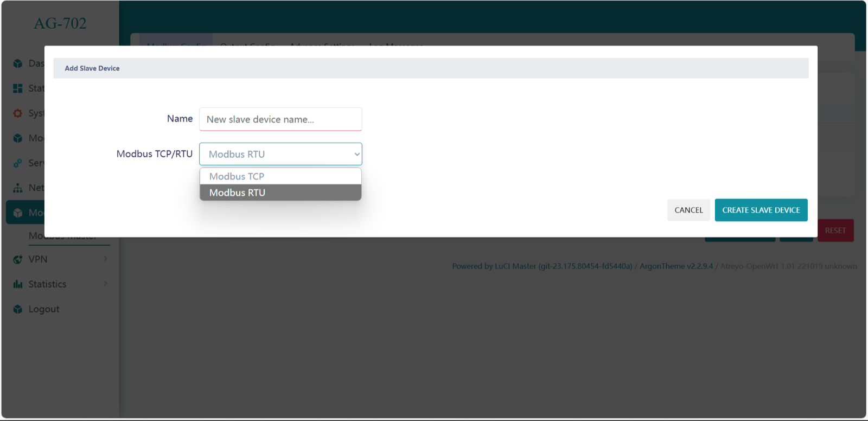Click the VPN globe icon
This screenshot has height=421, width=868.
(x=18, y=259)
